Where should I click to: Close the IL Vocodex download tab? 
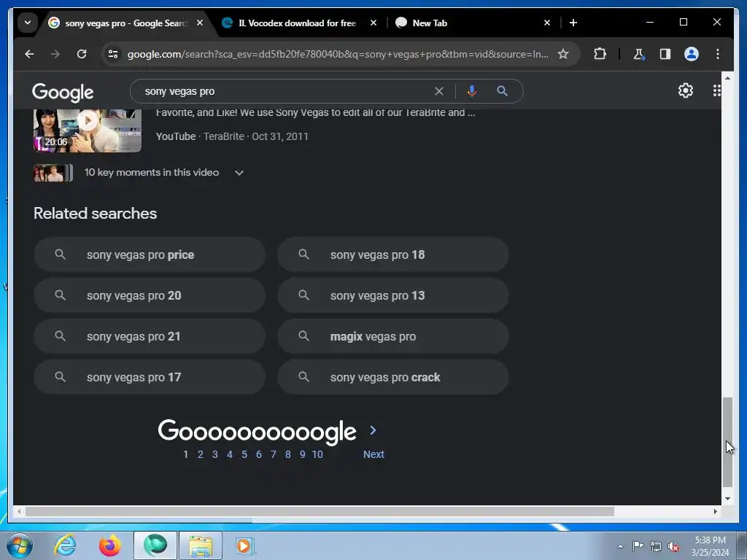coord(373,23)
